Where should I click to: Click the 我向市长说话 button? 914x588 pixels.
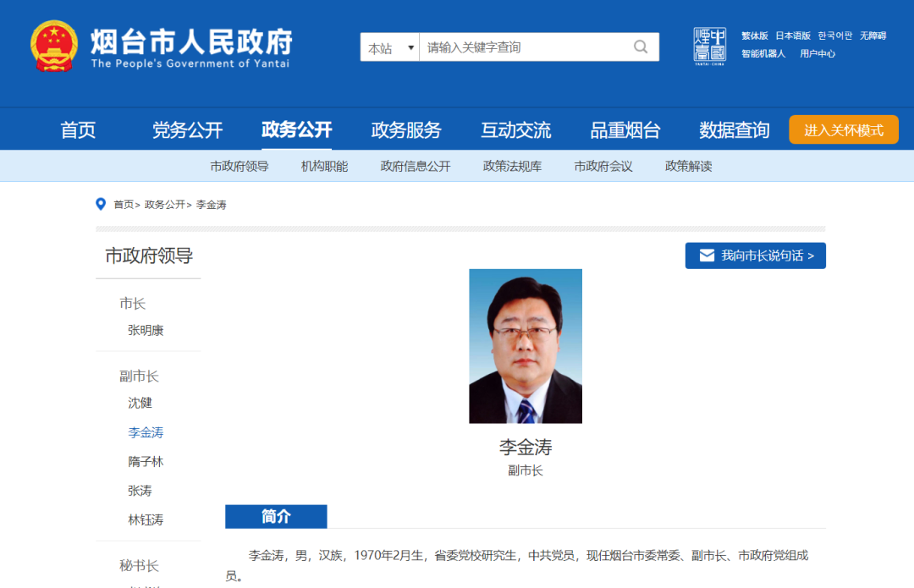pyautogui.click(x=756, y=255)
